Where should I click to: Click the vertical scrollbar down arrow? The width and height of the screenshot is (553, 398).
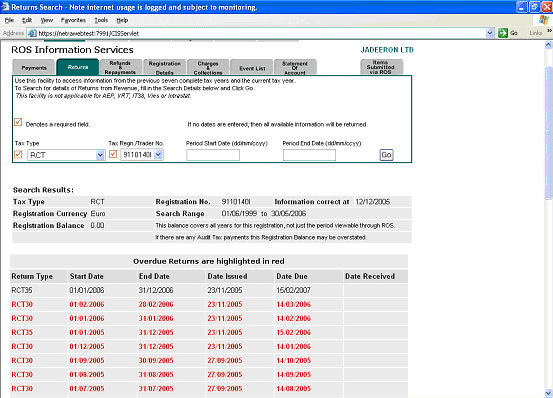coord(548,393)
